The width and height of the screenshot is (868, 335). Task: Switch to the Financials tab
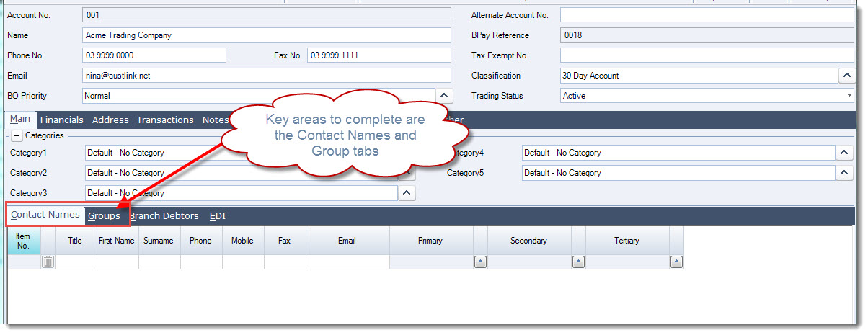click(62, 120)
